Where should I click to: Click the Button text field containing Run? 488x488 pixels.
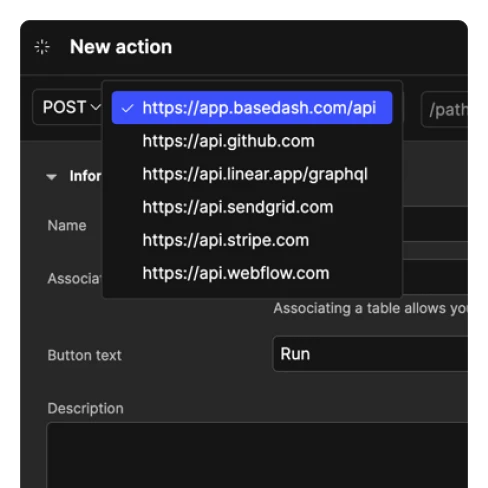click(371, 354)
